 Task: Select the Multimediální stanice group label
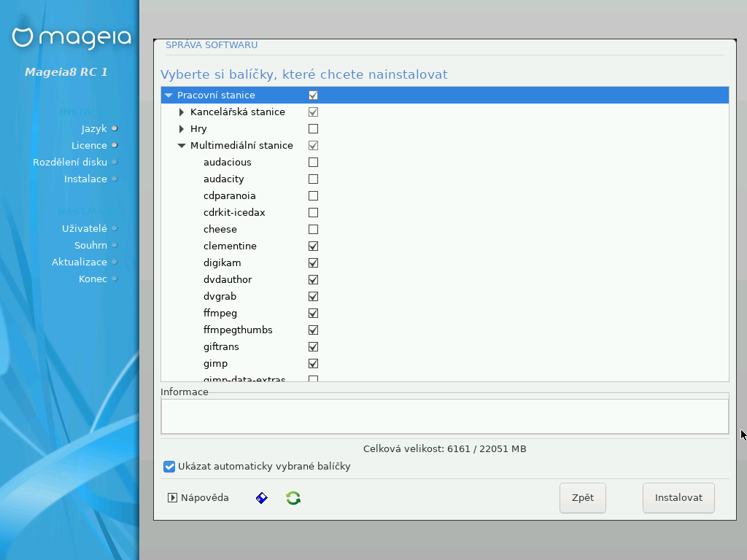(241, 145)
